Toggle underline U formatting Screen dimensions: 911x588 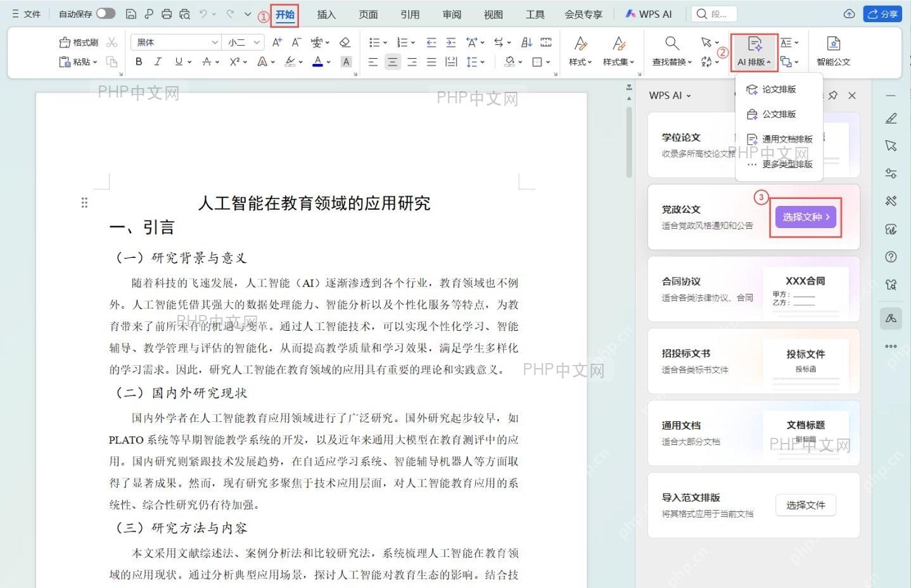coord(179,62)
